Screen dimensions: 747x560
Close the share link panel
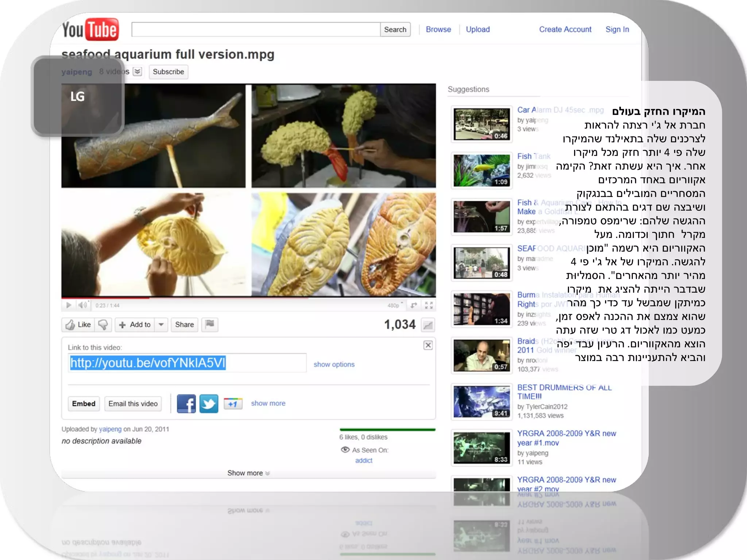pyautogui.click(x=428, y=345)
